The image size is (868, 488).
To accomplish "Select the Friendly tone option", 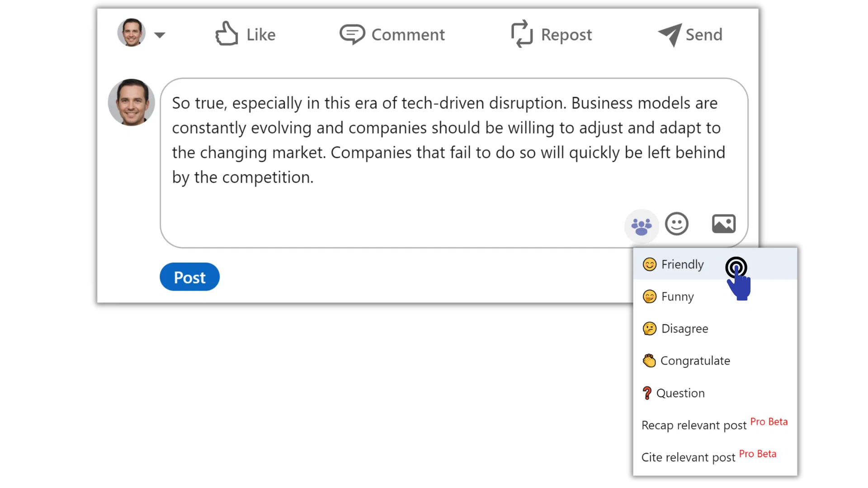I will coord(682,264).
